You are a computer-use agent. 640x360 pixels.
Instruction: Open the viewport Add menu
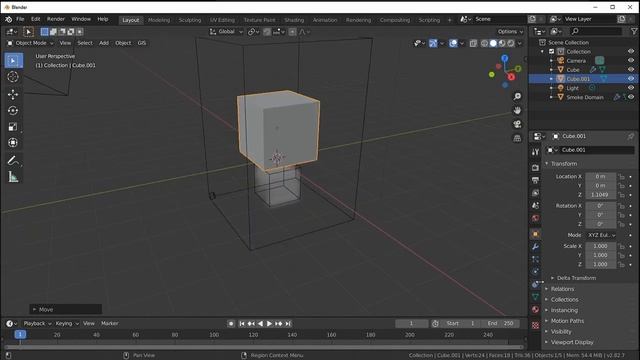tap(104, 43)
